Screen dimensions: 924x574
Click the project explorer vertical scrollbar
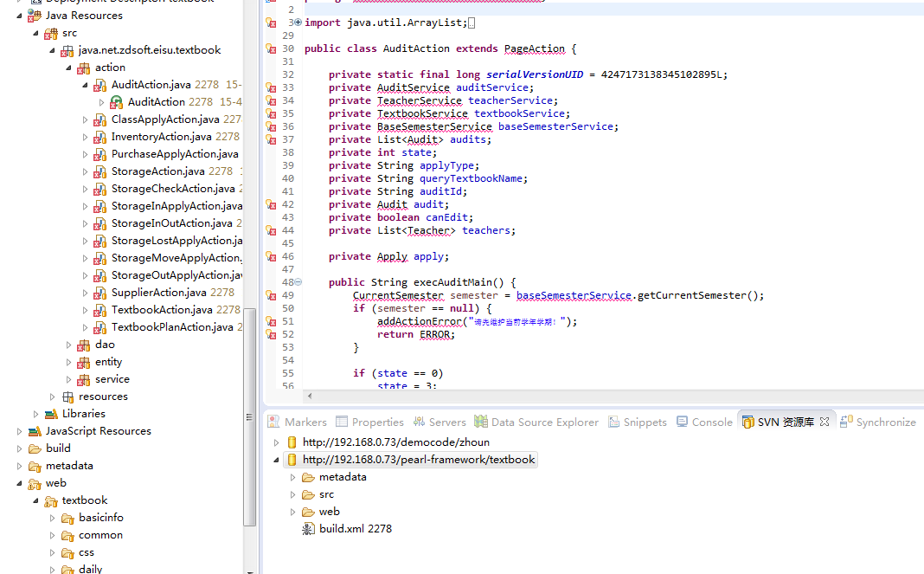pos(250,416)
